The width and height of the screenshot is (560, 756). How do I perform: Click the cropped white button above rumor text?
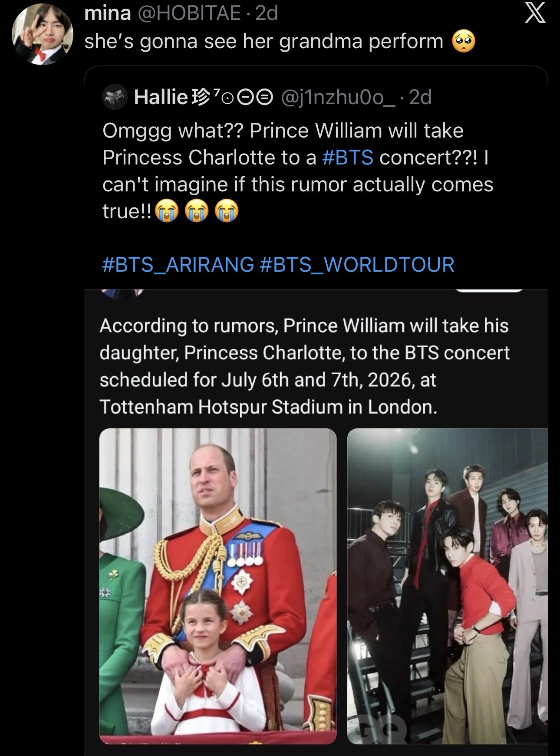pos(489,291)
